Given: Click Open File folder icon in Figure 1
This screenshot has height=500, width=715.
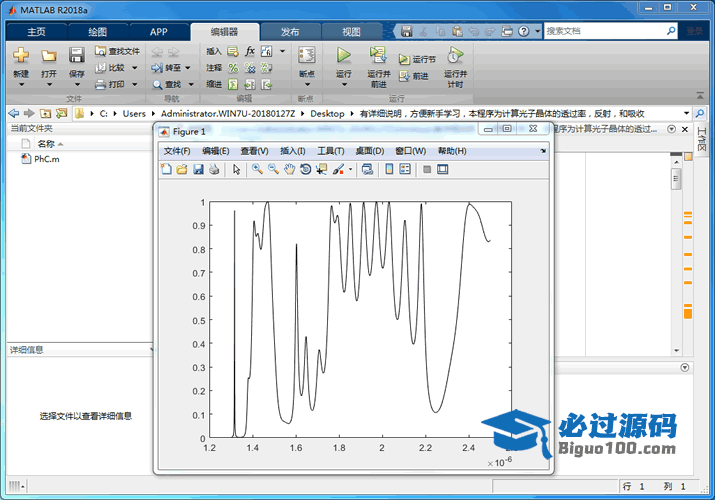Looking at the screenshot, I should [x=182, y=170].
